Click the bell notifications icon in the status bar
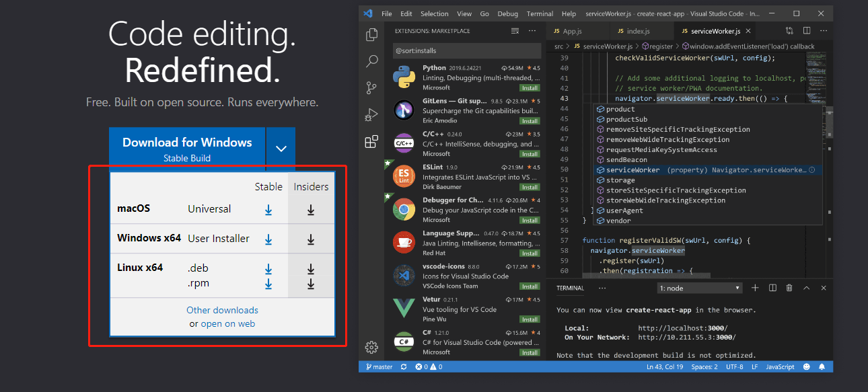 click(x=822, y=367)
